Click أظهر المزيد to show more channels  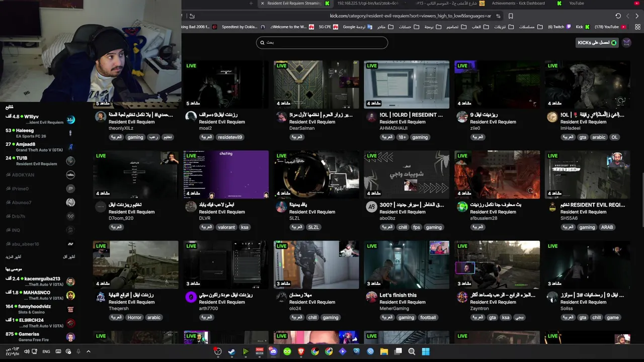pyautogui.click(x=14, y=256)
